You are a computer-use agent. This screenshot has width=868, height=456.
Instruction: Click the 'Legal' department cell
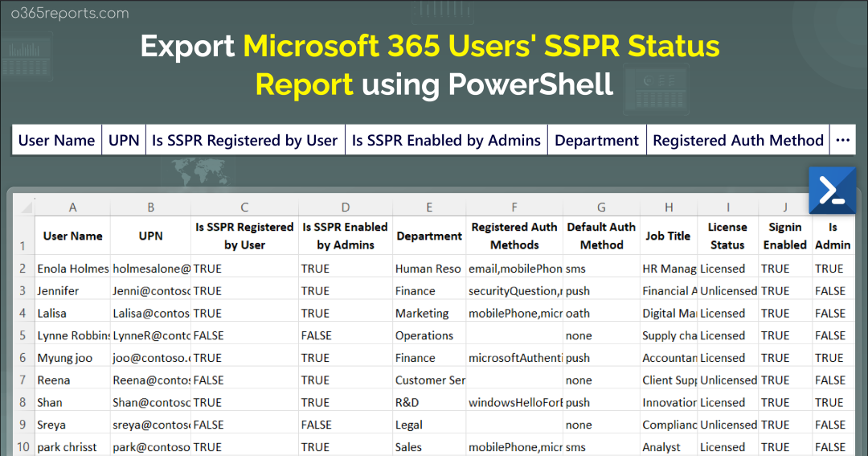(x=429, y=425)
